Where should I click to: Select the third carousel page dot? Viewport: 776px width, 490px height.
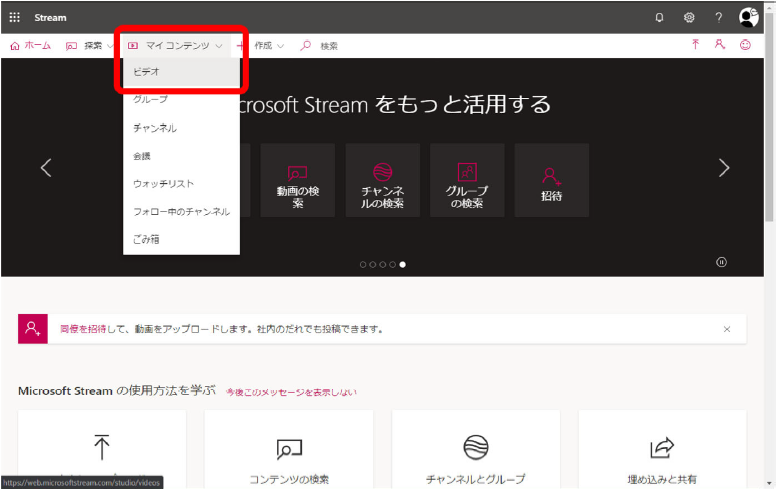tap(383, 265)
